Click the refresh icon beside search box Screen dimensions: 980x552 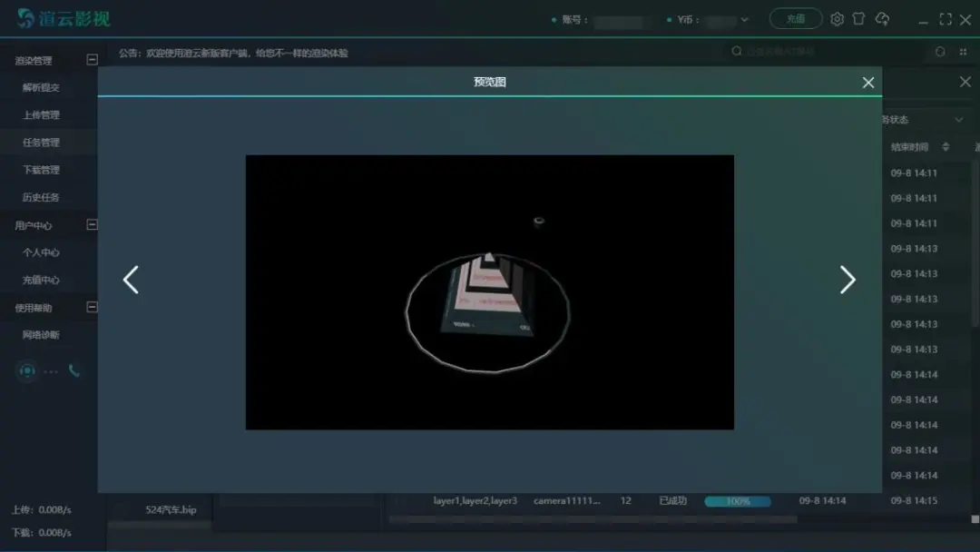[940, 53]
